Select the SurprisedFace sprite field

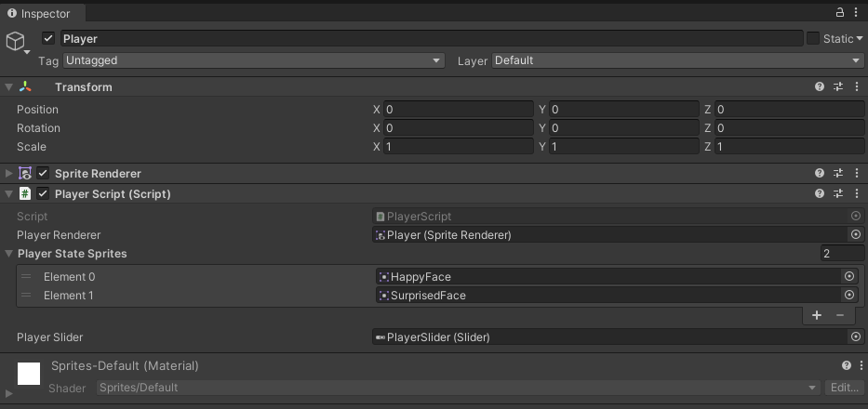(x=608, y=295)
